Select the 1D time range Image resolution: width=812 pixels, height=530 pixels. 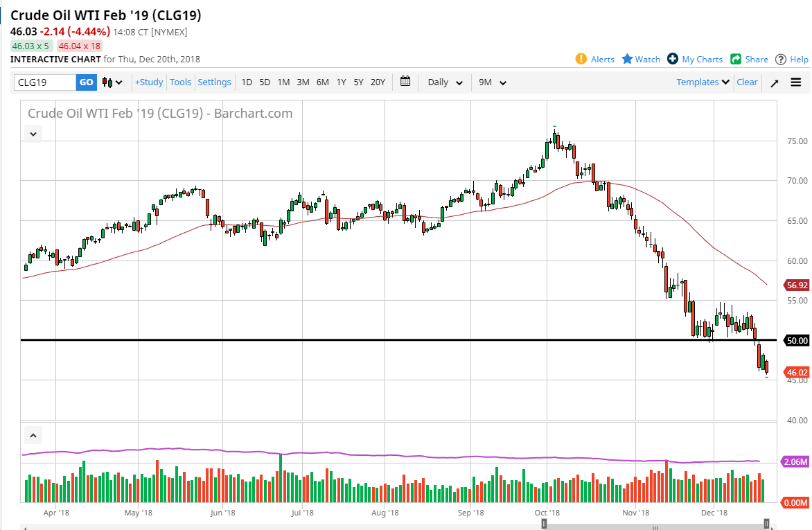247,82
